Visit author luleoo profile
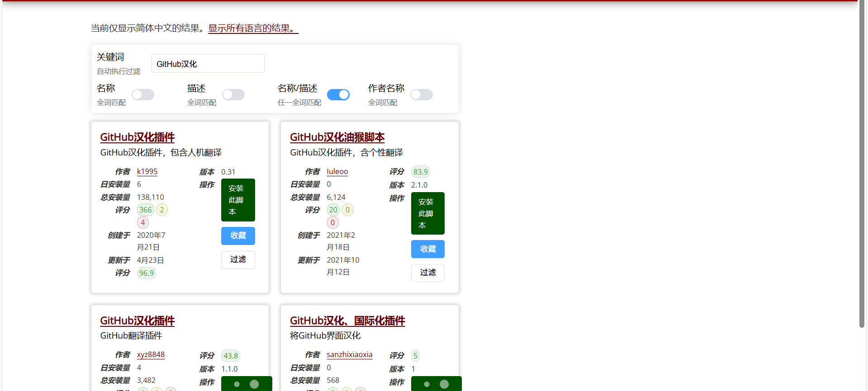 tap(337, 172)
